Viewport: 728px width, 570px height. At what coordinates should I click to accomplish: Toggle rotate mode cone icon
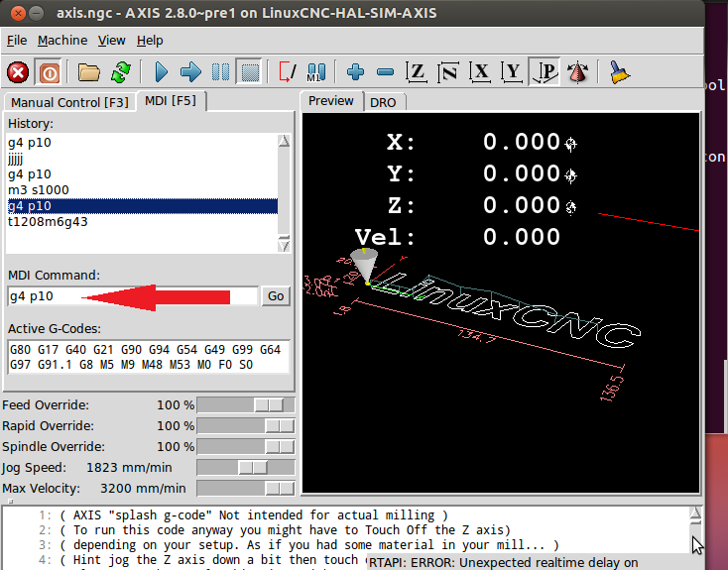pos(577,72)
